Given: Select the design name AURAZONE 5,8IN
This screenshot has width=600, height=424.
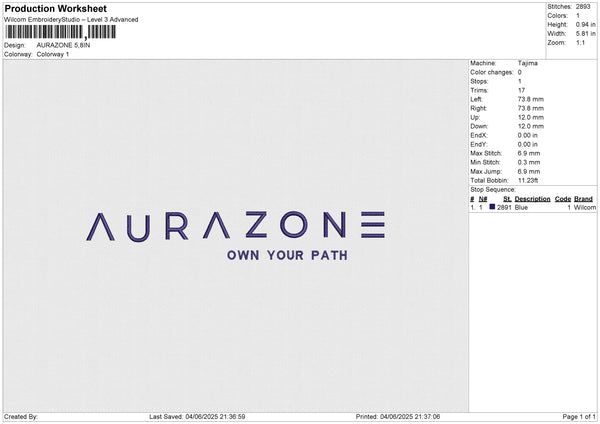Looking at the screenshot, I should [63, 45].
